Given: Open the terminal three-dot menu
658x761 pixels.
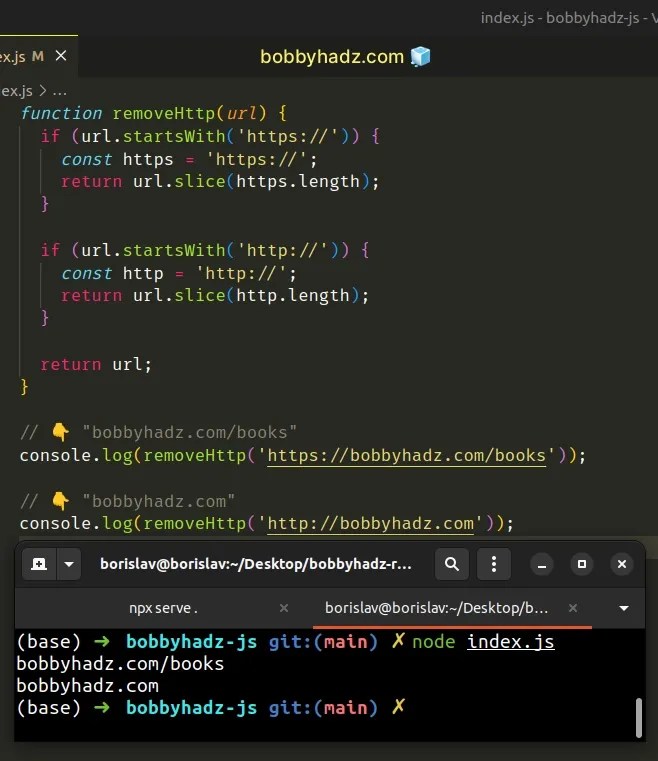Looking at the screenshot, I should pos(494,564).
